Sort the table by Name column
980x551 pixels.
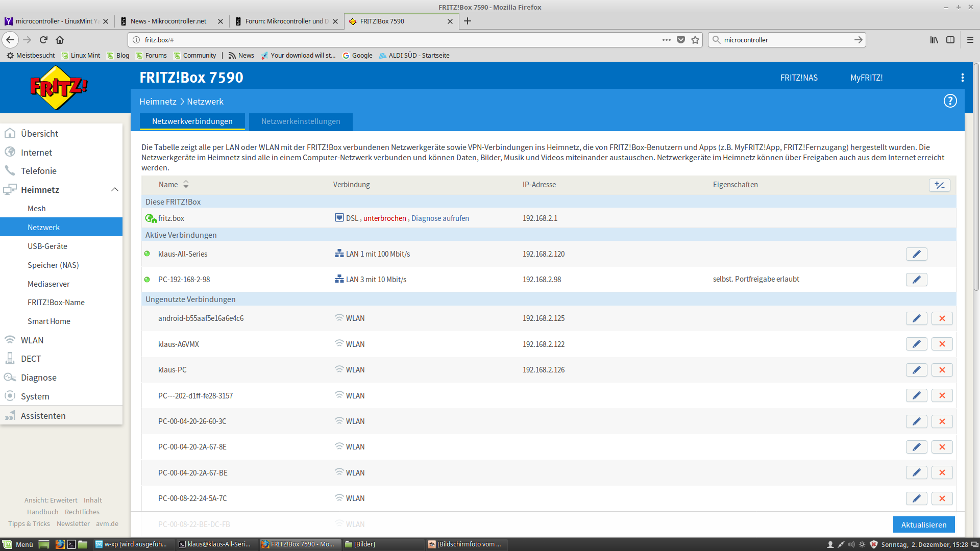[174, 185]
